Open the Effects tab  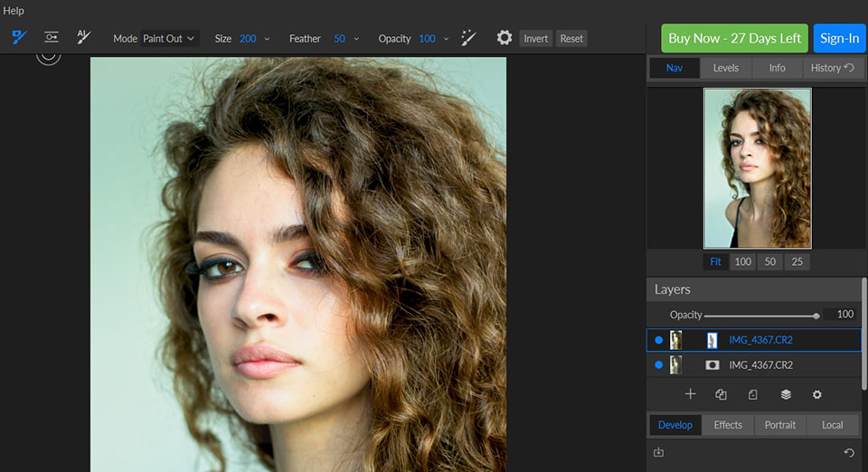pyautogui.click(x=728, y=425)
